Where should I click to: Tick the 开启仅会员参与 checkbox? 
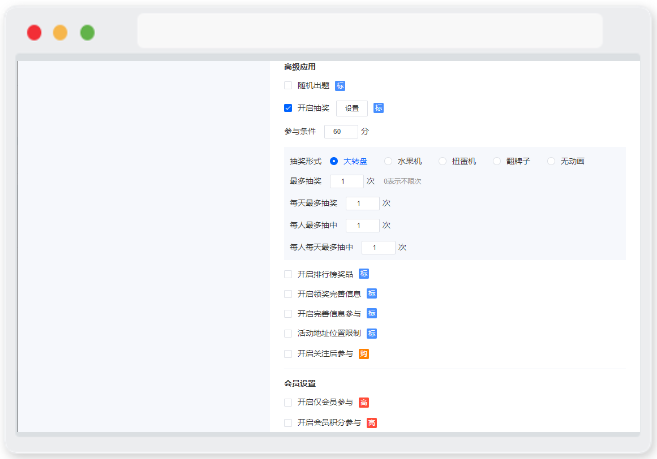[x=288, y=403]
